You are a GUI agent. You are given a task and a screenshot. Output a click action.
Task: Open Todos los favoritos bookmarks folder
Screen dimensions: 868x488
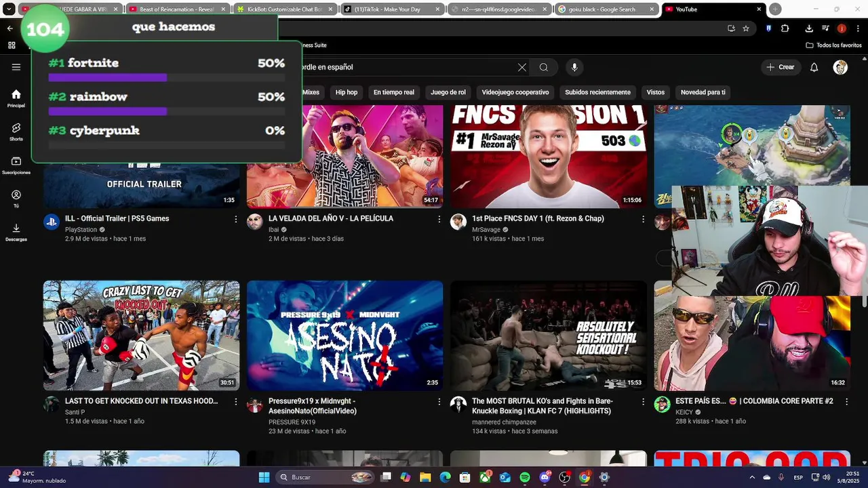click(x=833, y=45)
